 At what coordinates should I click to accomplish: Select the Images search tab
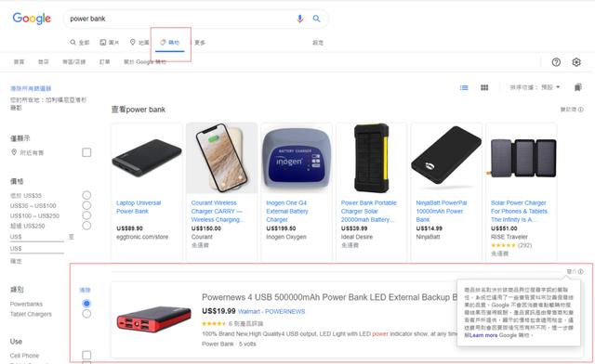[x=110, y=43]
